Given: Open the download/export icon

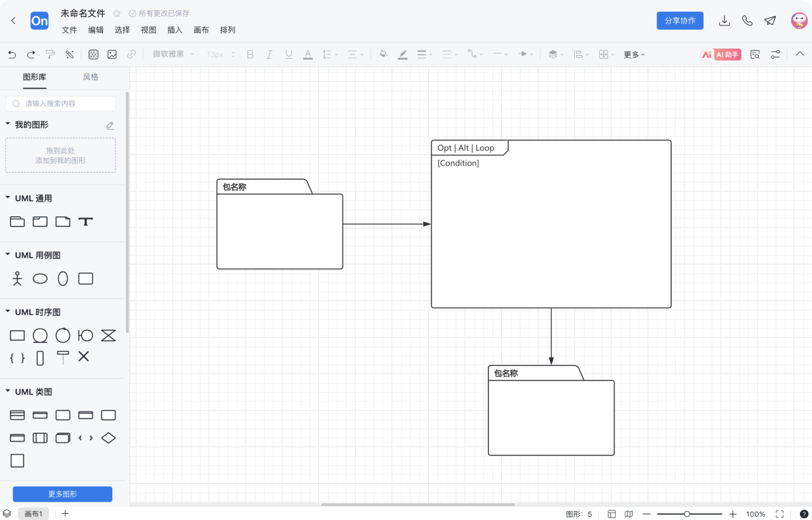Looking at the screenshot, I should tap(724, 21).
